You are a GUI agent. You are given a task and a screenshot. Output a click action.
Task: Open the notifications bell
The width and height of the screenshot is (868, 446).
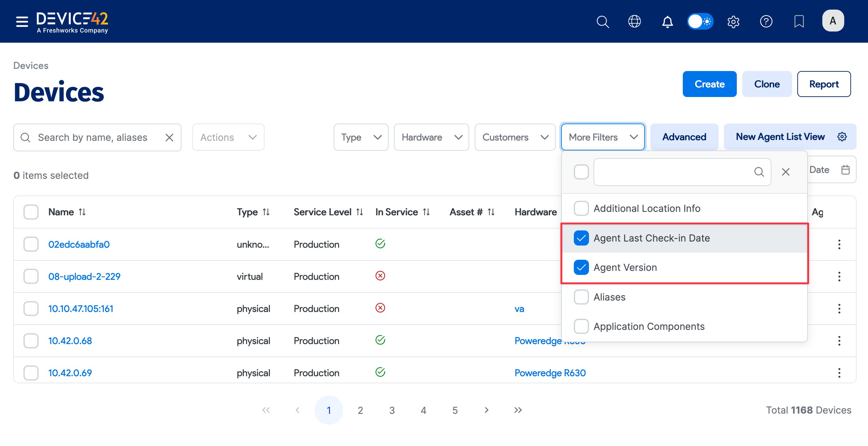pyautogui.click(x=667, y=21)
